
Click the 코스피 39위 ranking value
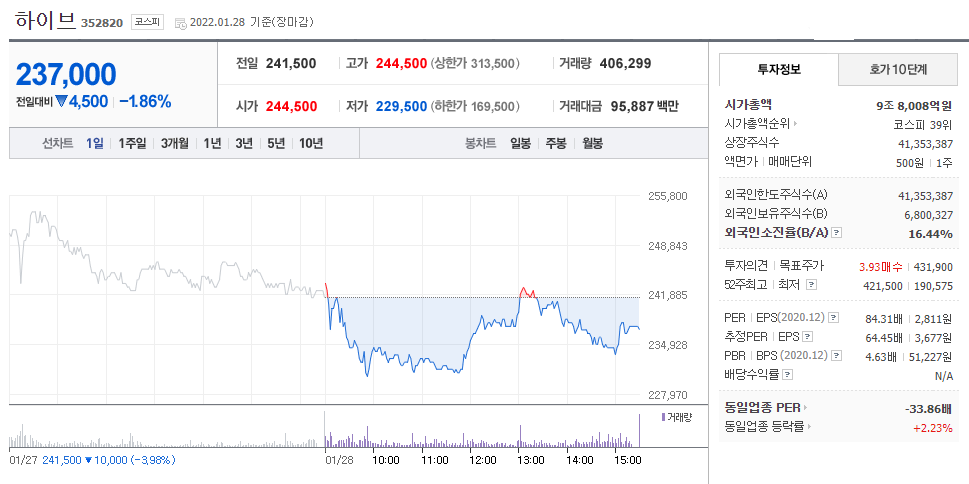point(923,124)
